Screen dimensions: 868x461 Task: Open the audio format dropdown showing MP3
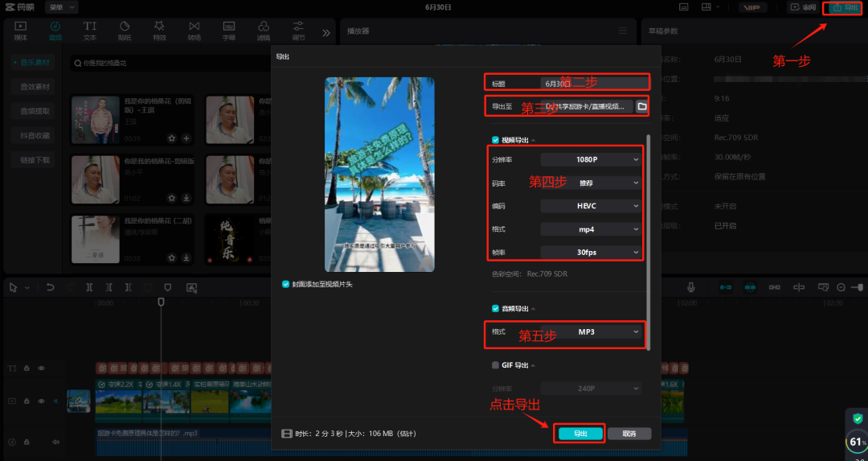[591, 332]
